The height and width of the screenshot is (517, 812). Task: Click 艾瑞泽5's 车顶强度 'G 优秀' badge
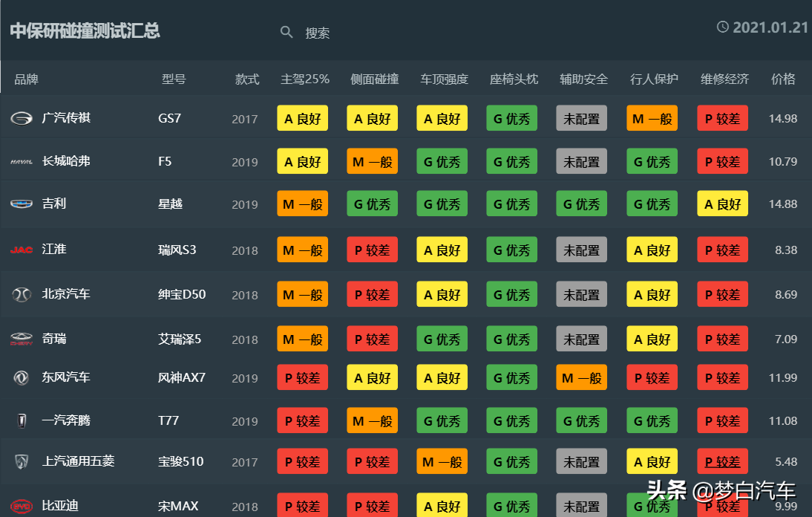pos(442,339)
